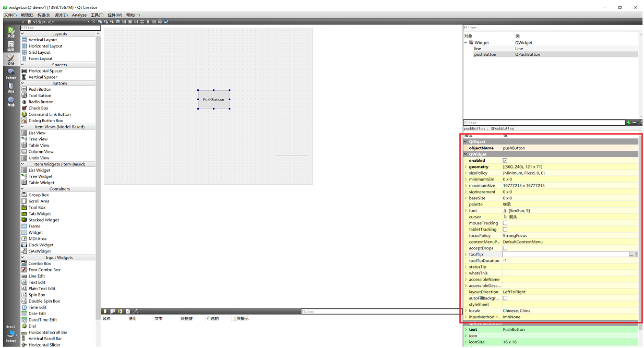
Task: Click the PushButton on the form canvas
Action: [x=213, y=99]
